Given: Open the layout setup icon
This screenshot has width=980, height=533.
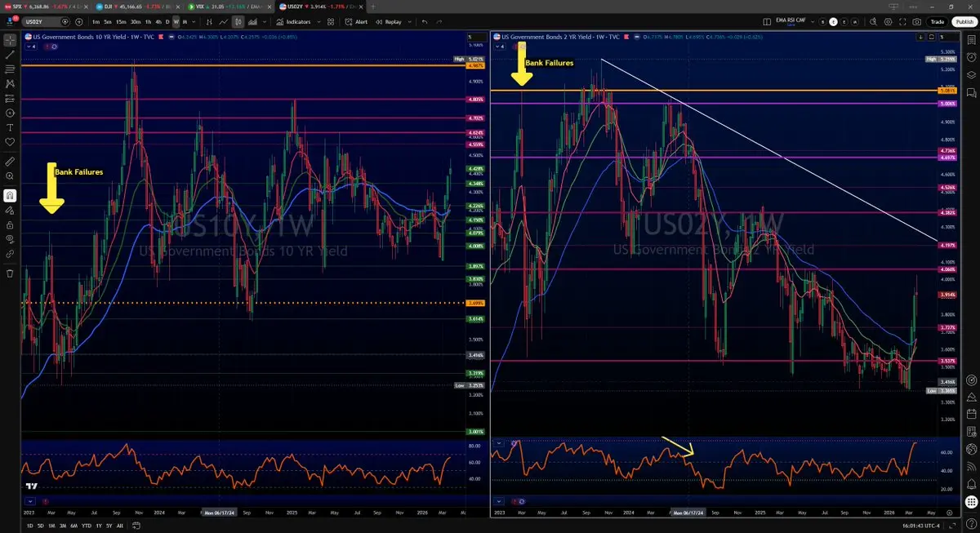Looking at the screenshot, I should point(767,20).
